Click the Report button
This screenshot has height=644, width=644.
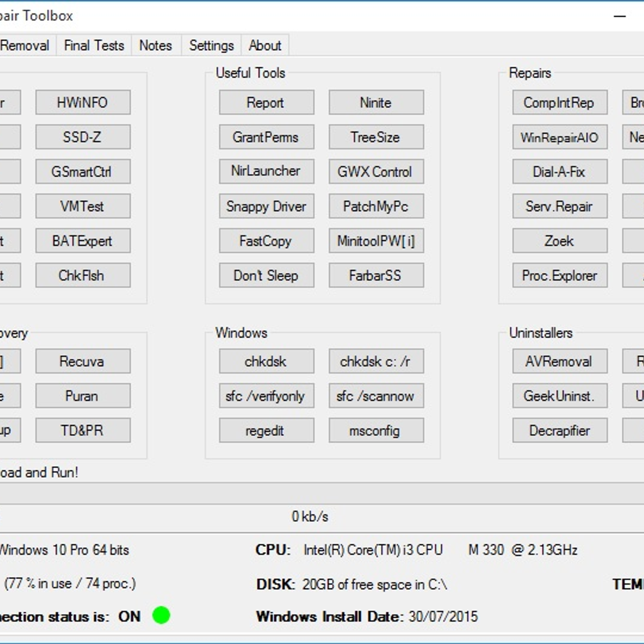coord(266,103)
